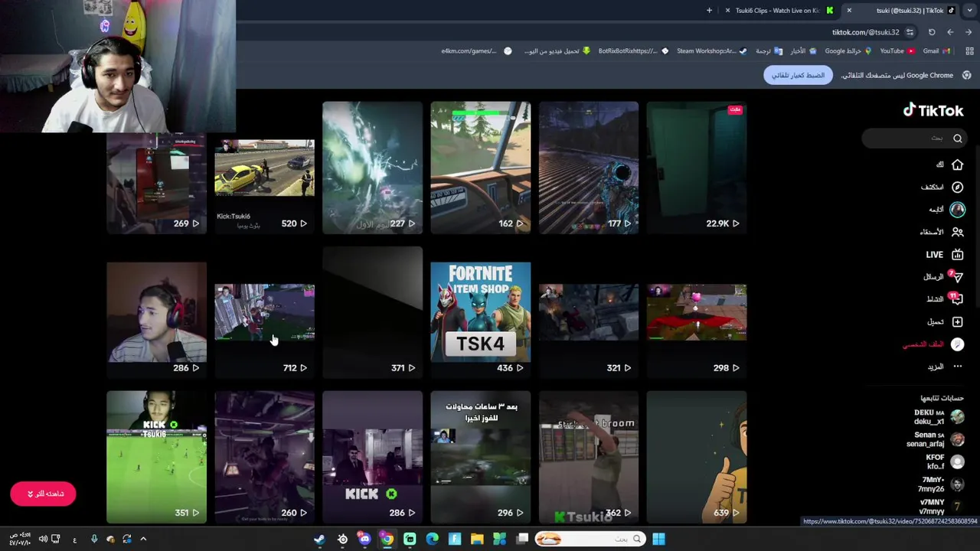
Task: Click the volume speaker icon in tray
Action: [43, 540]
